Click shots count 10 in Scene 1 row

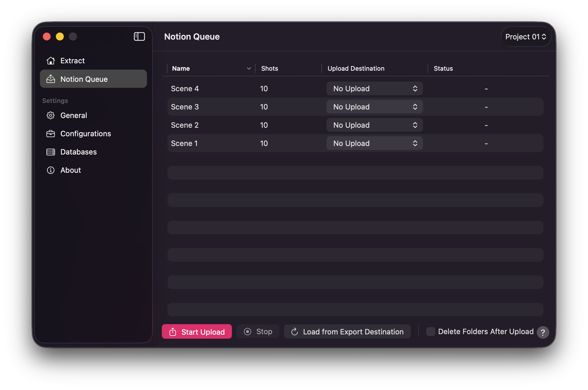(x=264, y=143)
